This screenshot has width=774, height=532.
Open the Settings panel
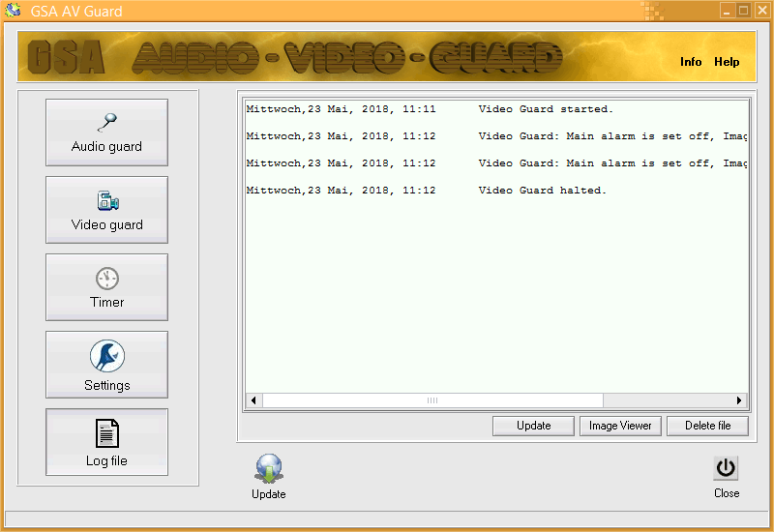click(106, 365)
